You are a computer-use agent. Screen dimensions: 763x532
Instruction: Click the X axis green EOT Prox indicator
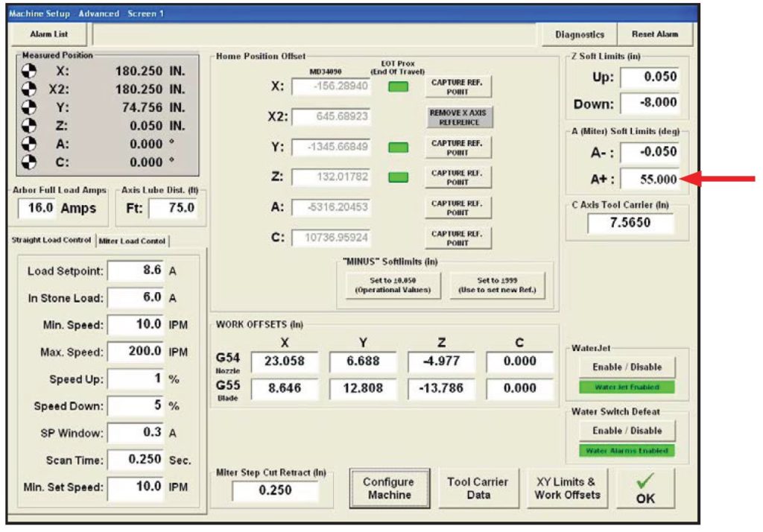(398, 86)
